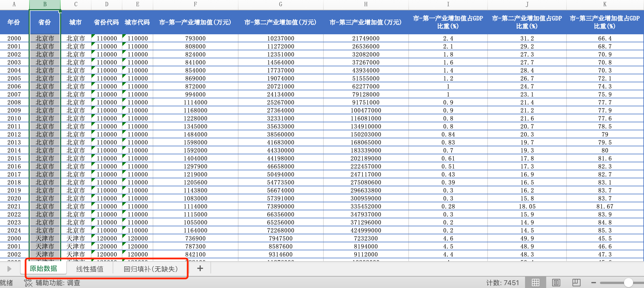Select 省份代码 110000 in year 2005 row
This screenshot has width=644, height=288.
coord(107,78)
